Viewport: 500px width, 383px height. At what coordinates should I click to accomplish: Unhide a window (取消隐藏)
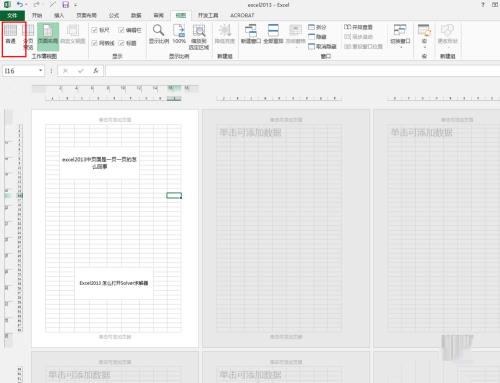322,46
